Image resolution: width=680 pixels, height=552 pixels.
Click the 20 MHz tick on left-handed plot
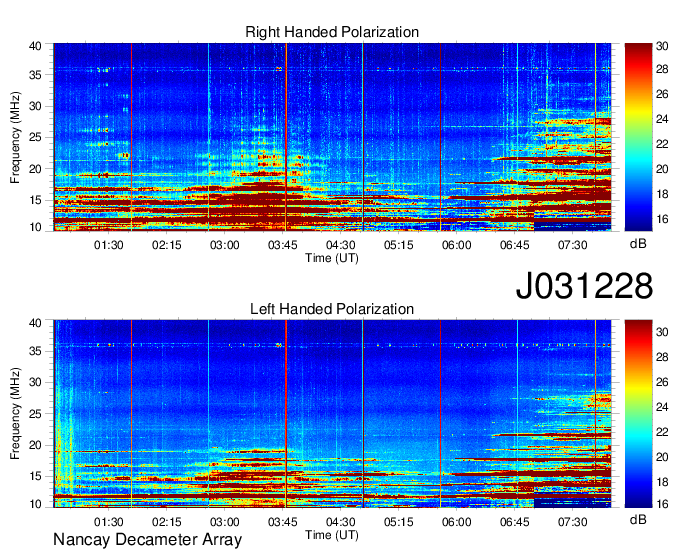pyautogui.click(x=36, y=445)
